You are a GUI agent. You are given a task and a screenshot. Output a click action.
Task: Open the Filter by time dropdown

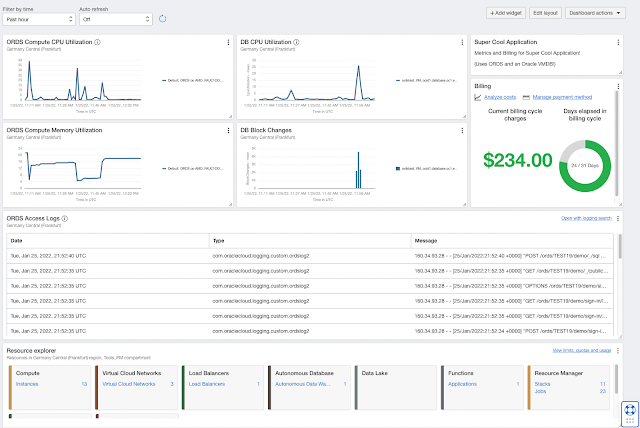pyautogui.click(x=39, y=19)
